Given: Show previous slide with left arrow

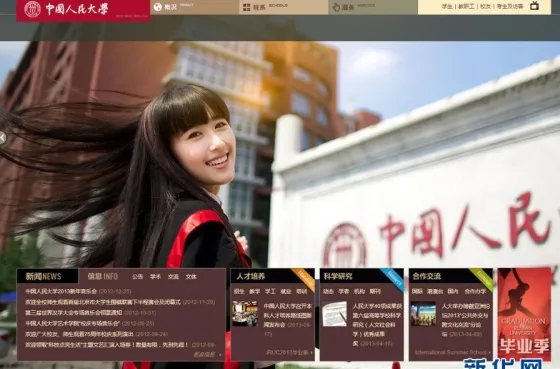Looking at the screenshot, I should 2,138.
